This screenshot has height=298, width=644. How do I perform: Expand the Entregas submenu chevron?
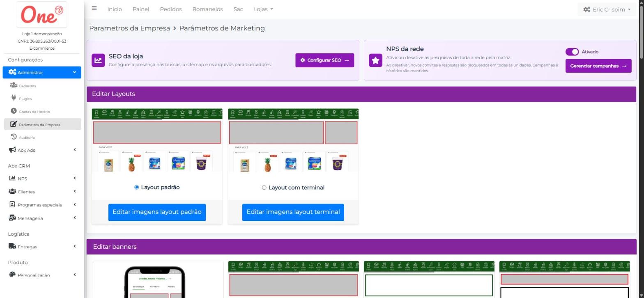click(x=75, y=246)
